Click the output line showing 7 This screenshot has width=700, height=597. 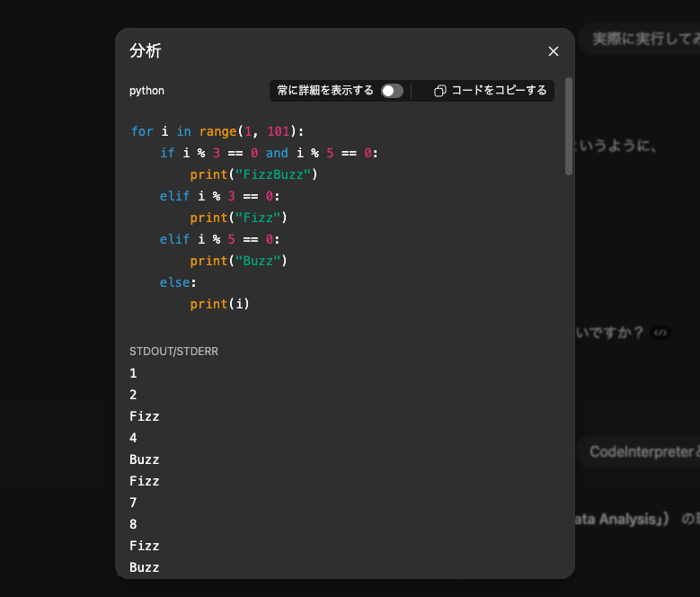point(134,503)
